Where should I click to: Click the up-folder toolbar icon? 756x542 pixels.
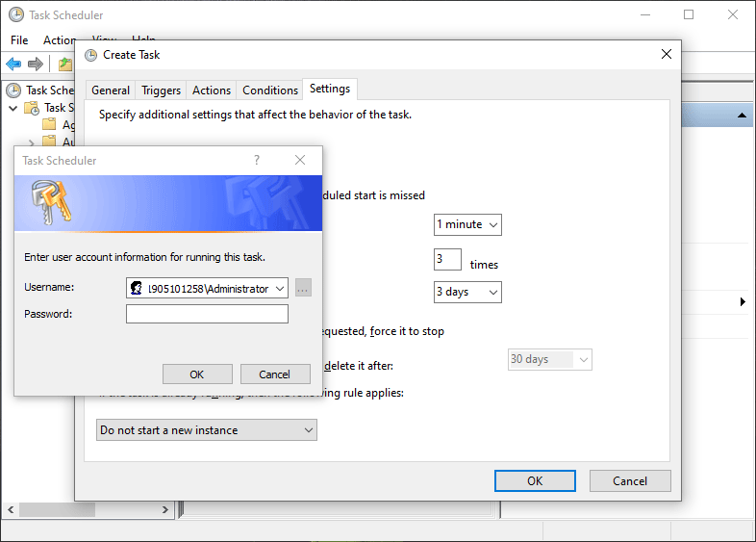[64, 64]
